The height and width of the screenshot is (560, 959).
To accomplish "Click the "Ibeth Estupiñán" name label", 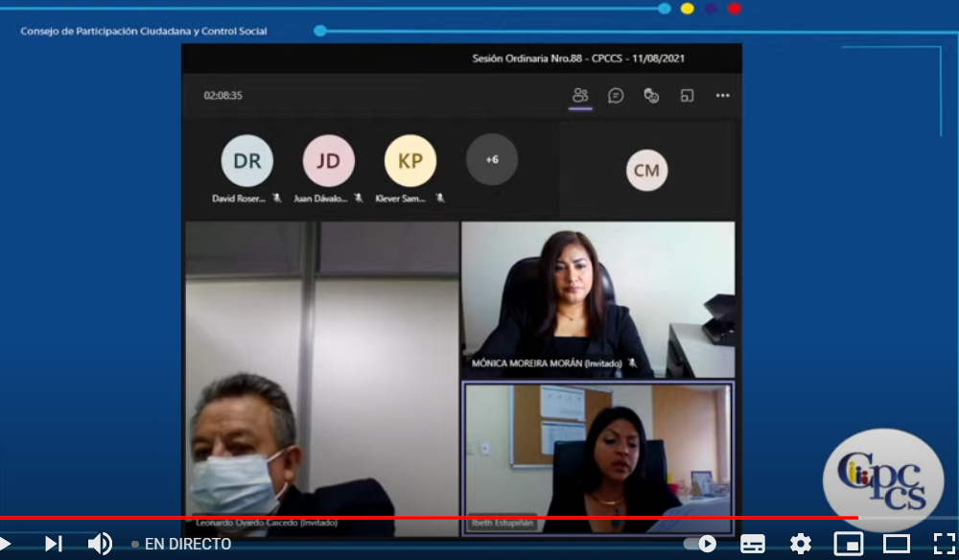I will (503, 523).
